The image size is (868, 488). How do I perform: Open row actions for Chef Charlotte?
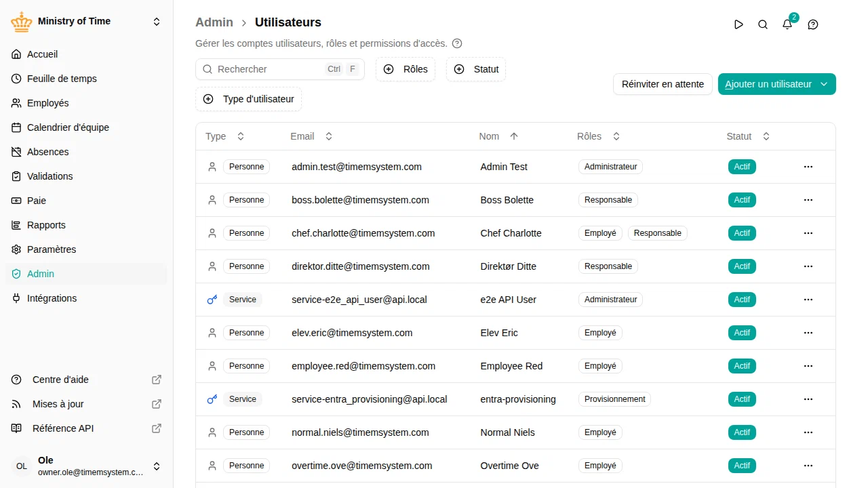(808, 233)
